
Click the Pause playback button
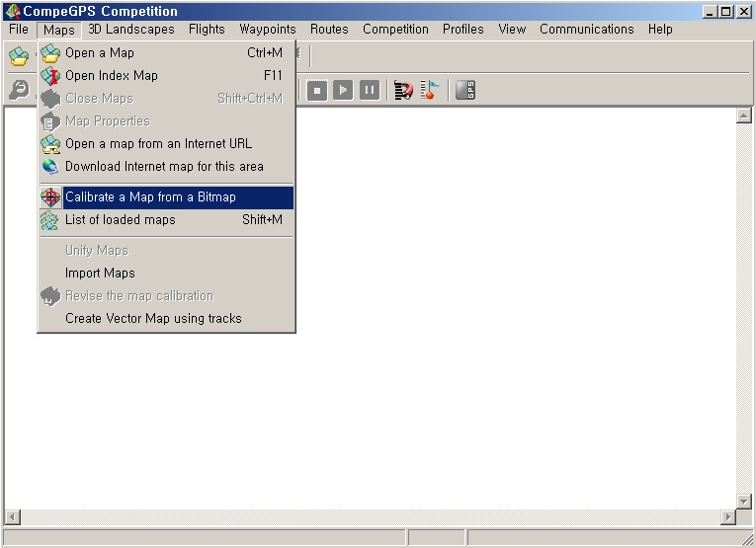coord(370,90)
